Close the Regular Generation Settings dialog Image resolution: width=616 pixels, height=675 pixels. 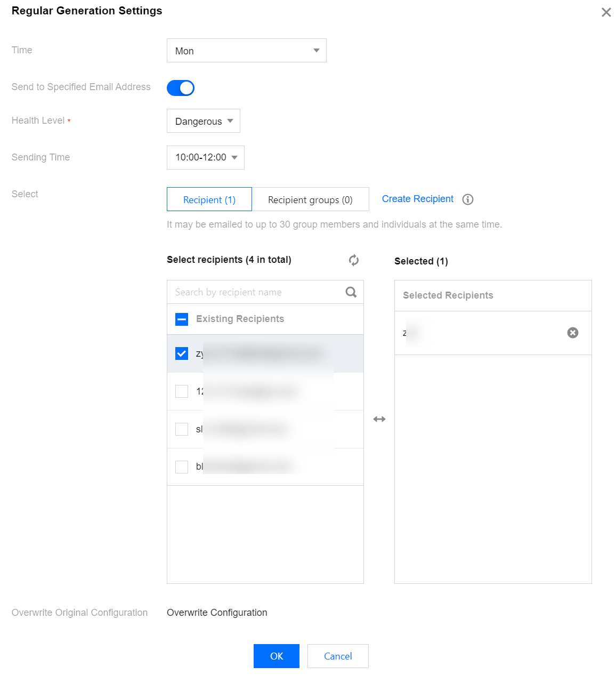pos(606,12)
